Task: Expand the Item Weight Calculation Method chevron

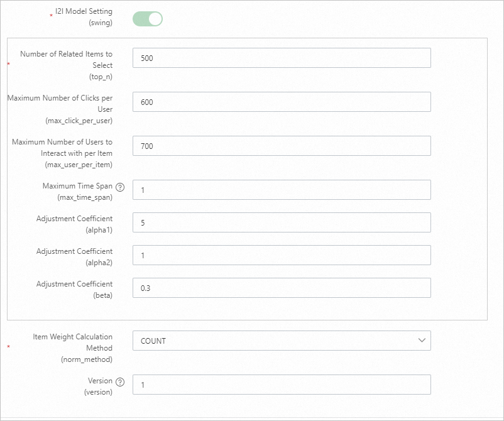Action: coord(422,341)
